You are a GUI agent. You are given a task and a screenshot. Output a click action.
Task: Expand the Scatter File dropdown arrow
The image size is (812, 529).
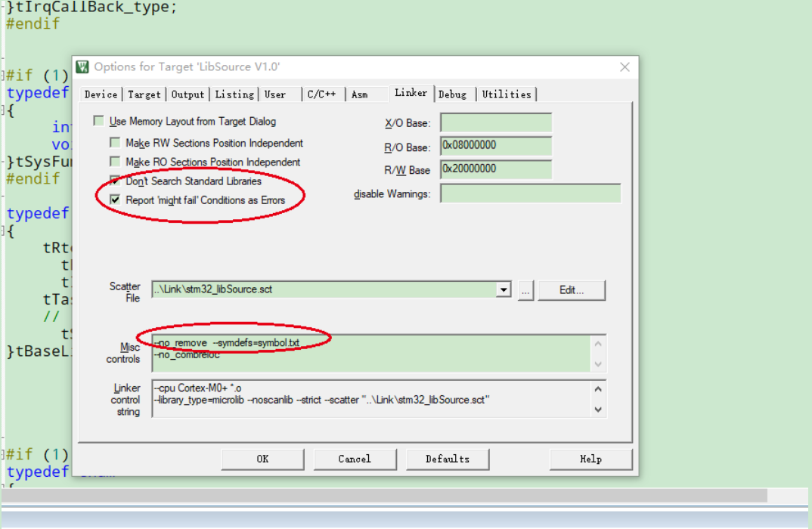(504, 290)
